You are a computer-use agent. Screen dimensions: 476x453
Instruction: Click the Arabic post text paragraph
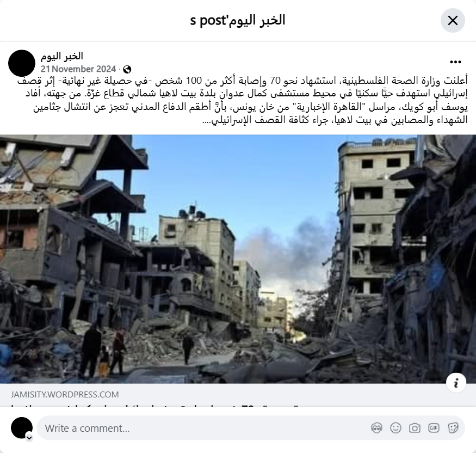click(242, 100)
